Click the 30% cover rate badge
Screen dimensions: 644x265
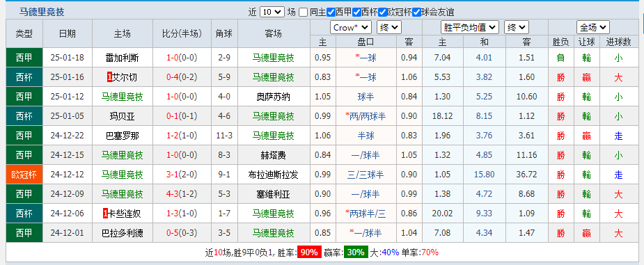pyautogui.click(x=356, y=252)
